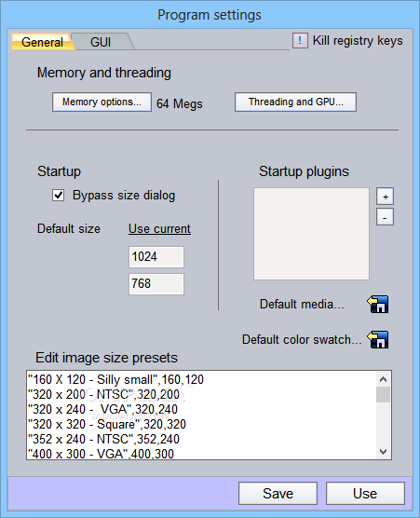
Task: Click the Kill registry keys label
Action: coord(358,41)
